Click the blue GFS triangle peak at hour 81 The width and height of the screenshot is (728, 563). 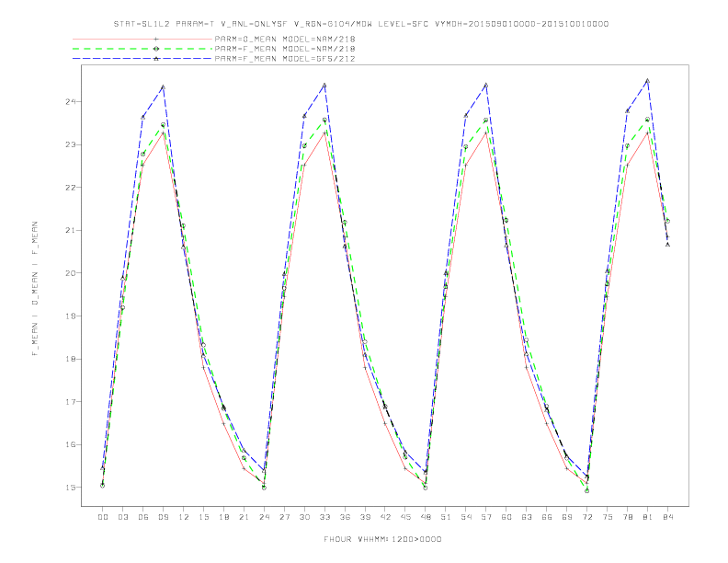point(648,81)
